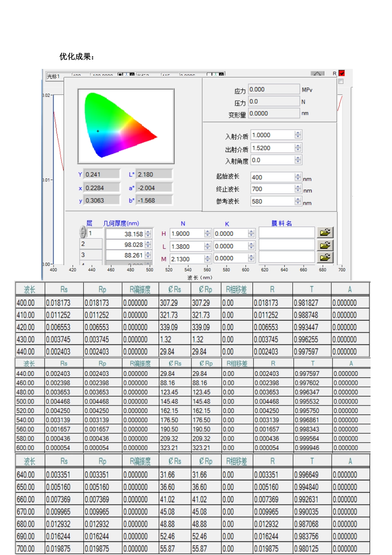392x555 pixels.
Task: Click the 光标1 cursor label
Action: pos(54,76)
